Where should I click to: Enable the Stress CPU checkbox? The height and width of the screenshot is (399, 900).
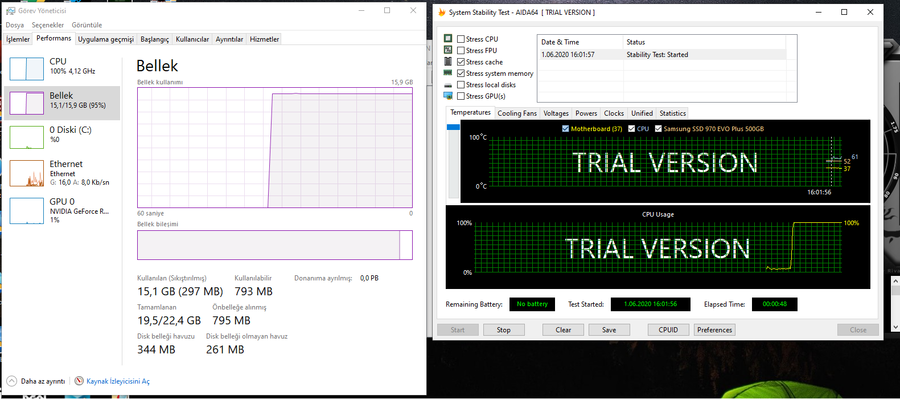pyautogui.click(x=461, y=39)
